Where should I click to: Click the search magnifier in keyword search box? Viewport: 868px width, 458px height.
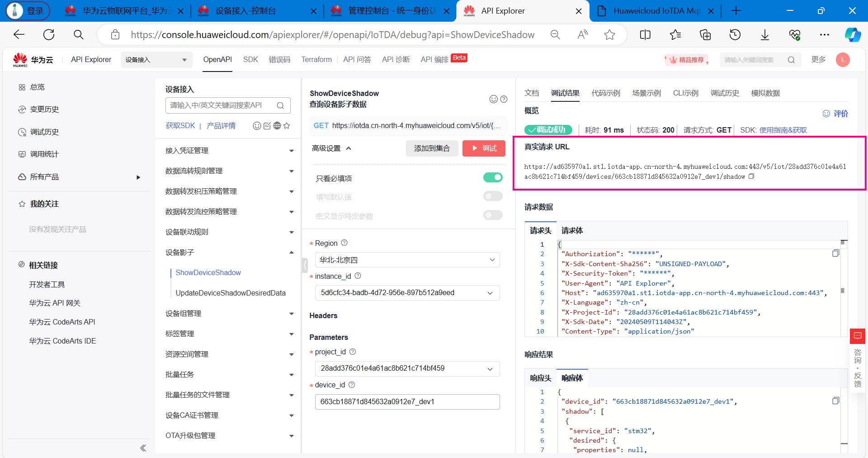point(791,60)
